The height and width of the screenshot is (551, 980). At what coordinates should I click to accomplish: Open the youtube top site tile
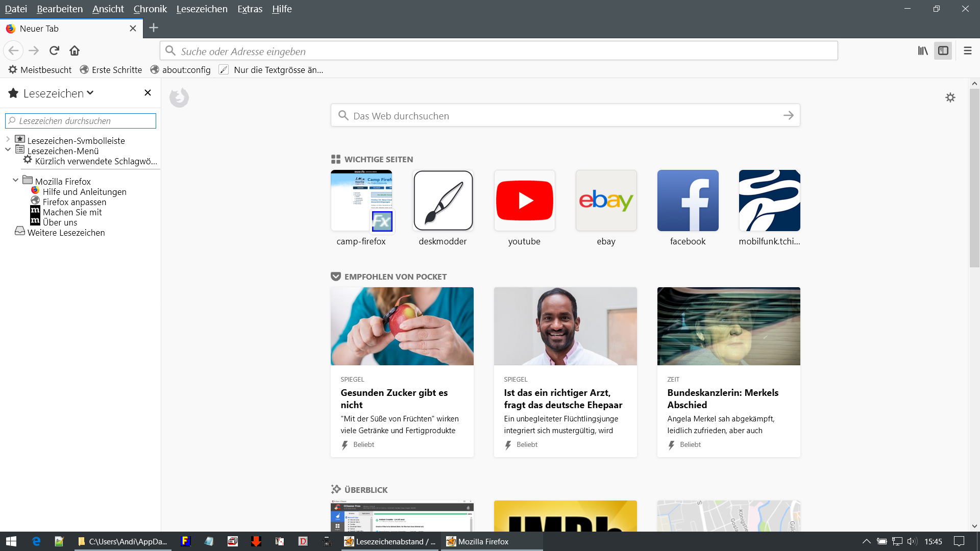524,201
